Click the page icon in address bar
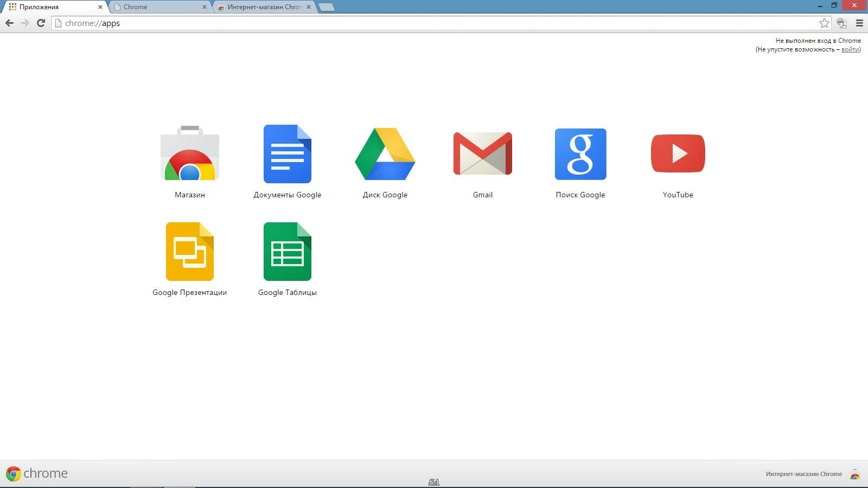 click(58, 23)
